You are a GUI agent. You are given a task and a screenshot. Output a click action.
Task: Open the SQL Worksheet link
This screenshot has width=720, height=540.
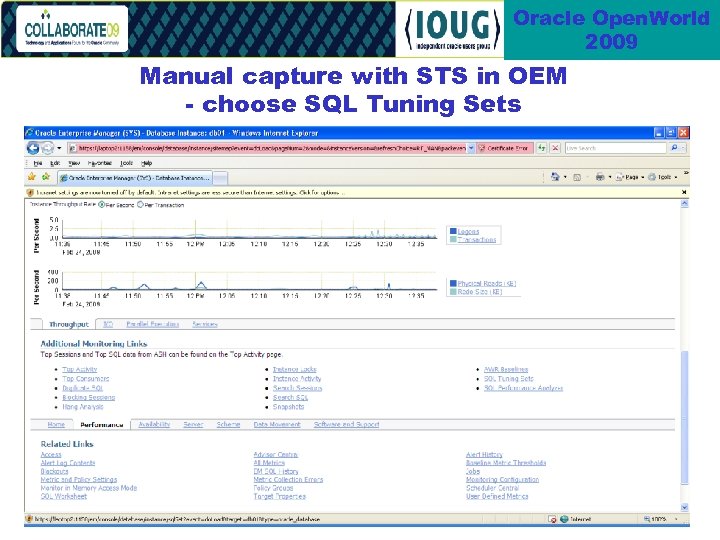[63, 496]
